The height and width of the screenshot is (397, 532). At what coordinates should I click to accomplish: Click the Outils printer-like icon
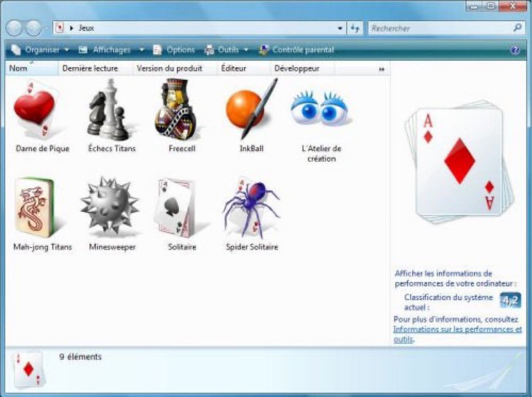(x=209, y=50)
